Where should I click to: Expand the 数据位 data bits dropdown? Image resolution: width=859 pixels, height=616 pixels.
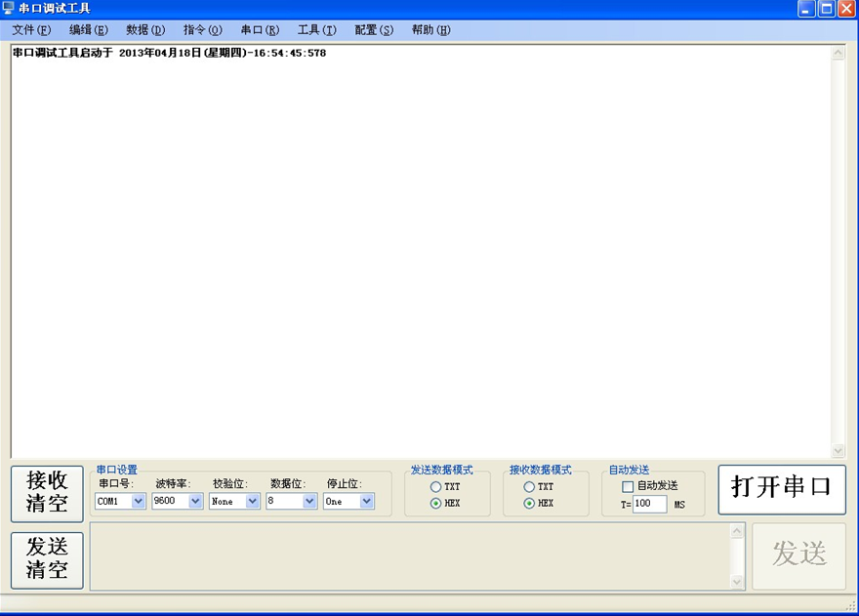307,501
